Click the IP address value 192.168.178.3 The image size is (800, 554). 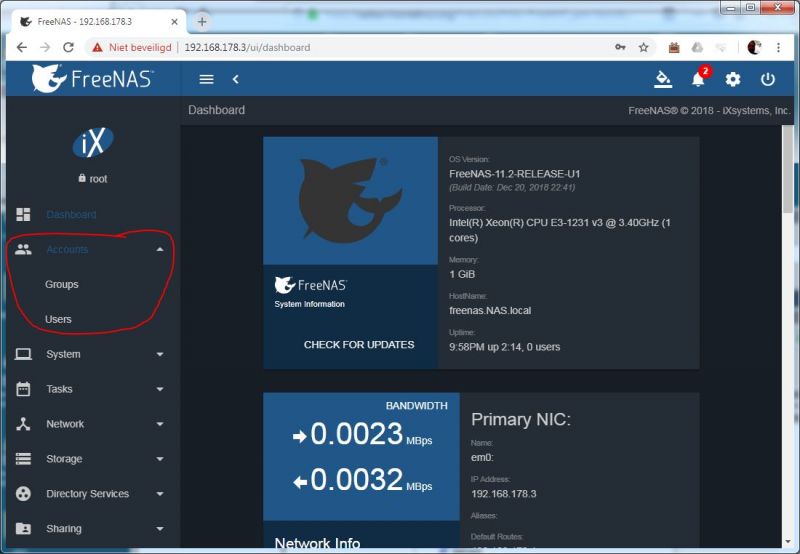(504, 494)
